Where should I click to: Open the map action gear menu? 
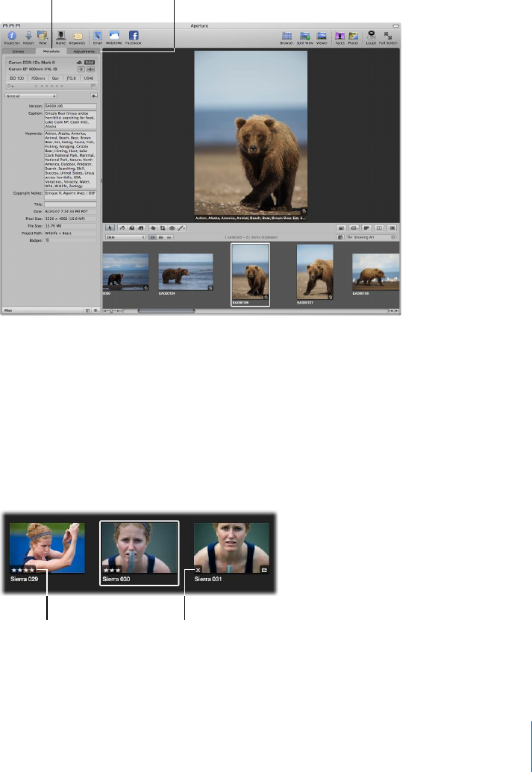[x=96, y=311]
